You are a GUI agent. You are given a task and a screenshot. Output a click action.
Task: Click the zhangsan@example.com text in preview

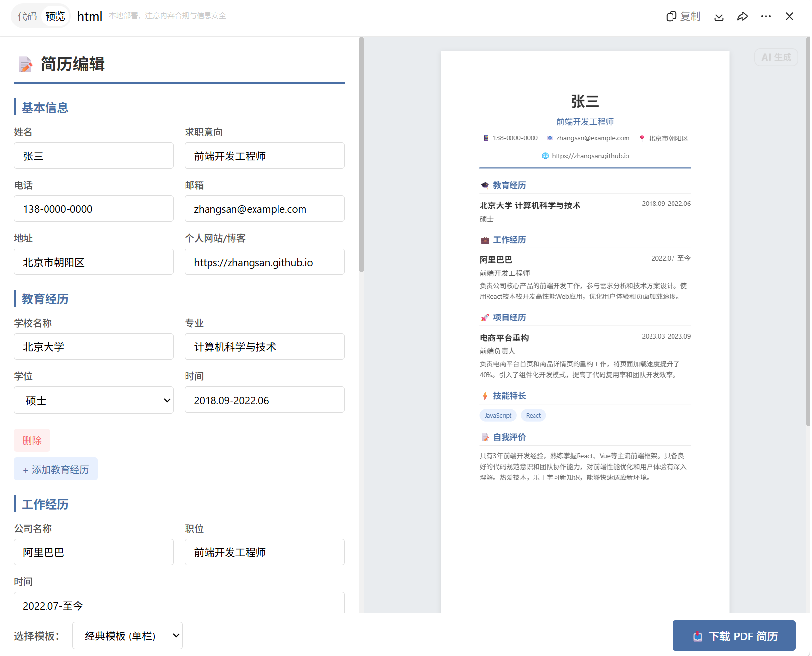[593, 138]
